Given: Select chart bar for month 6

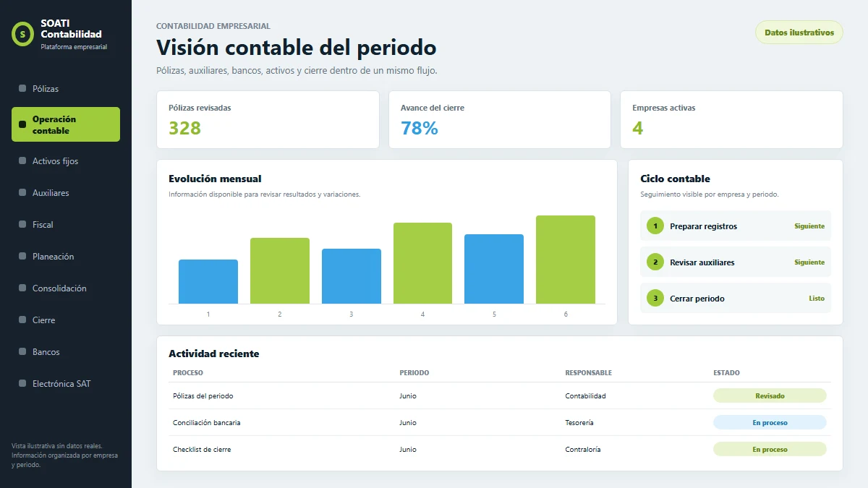Looking at the screenshot, I should coord(566,260).
